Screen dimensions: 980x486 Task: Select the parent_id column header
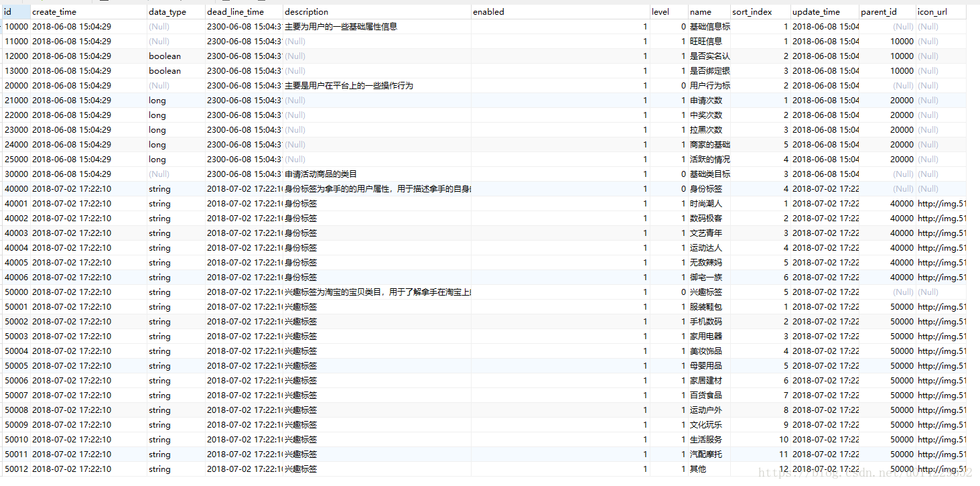click(888, 12)
